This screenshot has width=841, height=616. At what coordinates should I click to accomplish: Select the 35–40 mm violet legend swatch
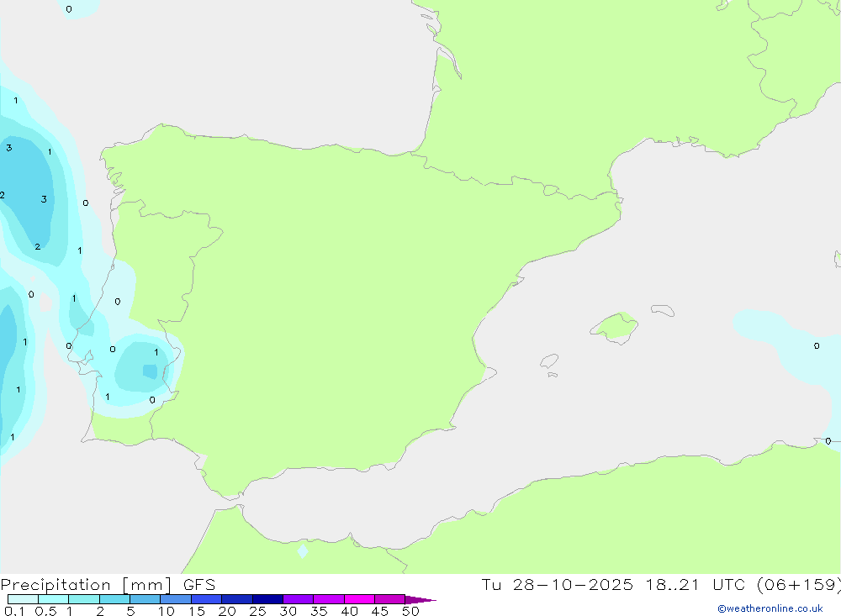[328, 599]
